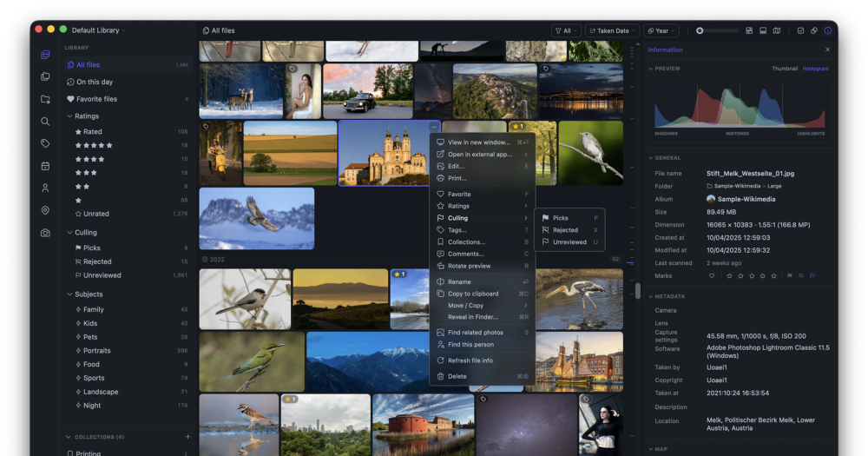Open the People icon in the left rail
This screenshot has width=868, height=456.
pos(45,188)
